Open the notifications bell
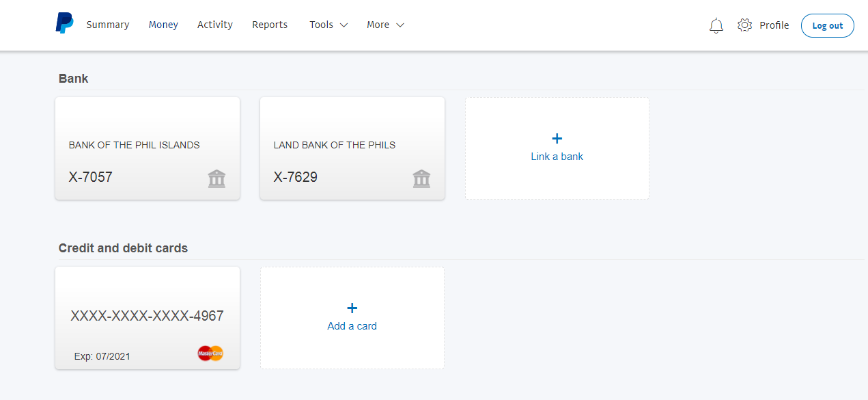Viewport: 868px width, 400px height. (716, 26)
